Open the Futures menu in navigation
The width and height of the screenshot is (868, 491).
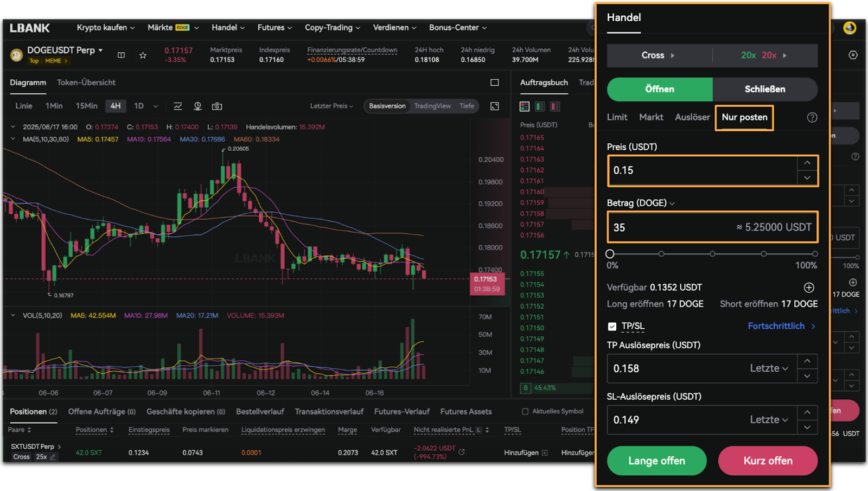pyautogui.click(x=274, y=28)
